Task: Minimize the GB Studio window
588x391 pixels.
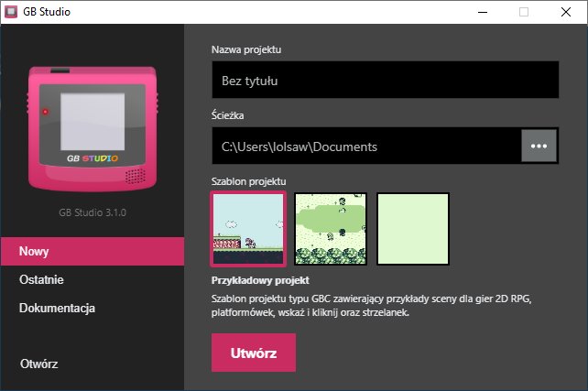Action: [x=483, y=12]
